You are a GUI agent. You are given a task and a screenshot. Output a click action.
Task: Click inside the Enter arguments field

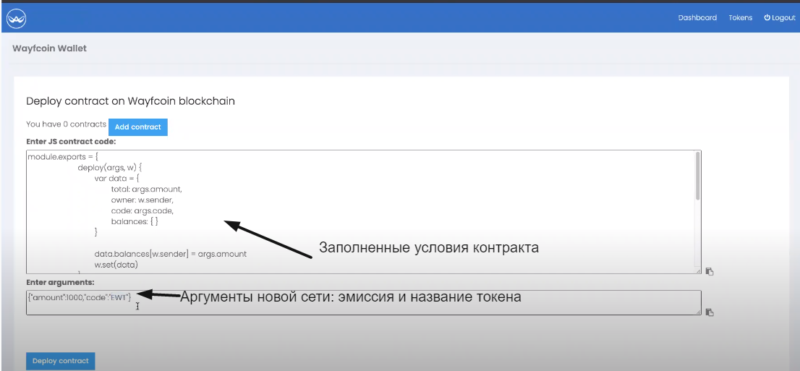pyautogui.click(x=363, y=303)
